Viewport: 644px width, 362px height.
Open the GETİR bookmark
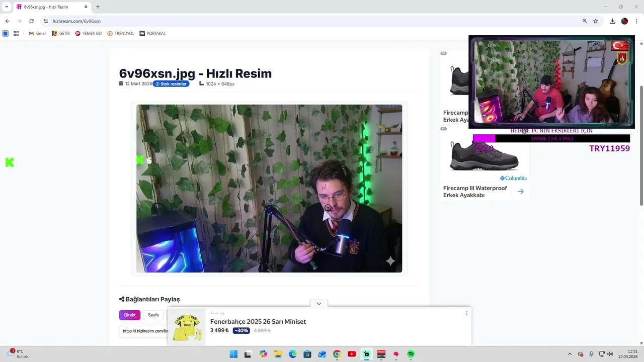coord(61,34)
